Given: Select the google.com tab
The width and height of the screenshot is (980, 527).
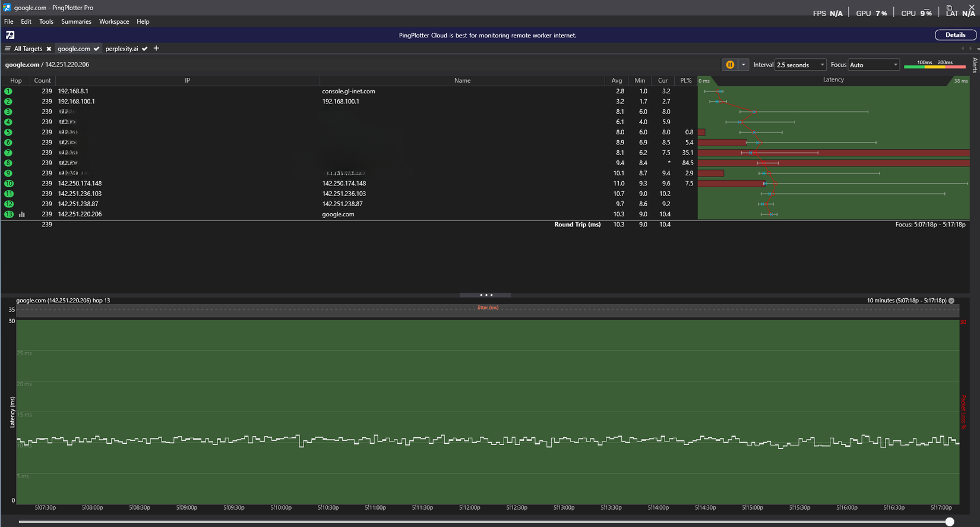Looking at the screenshot, I should [74, 49].
